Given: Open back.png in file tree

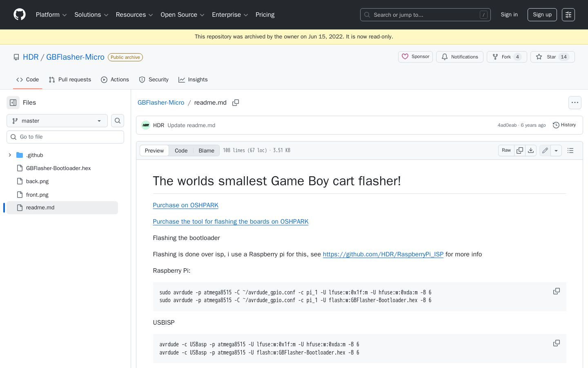Looking at the screenshot, I should point(38,181).
